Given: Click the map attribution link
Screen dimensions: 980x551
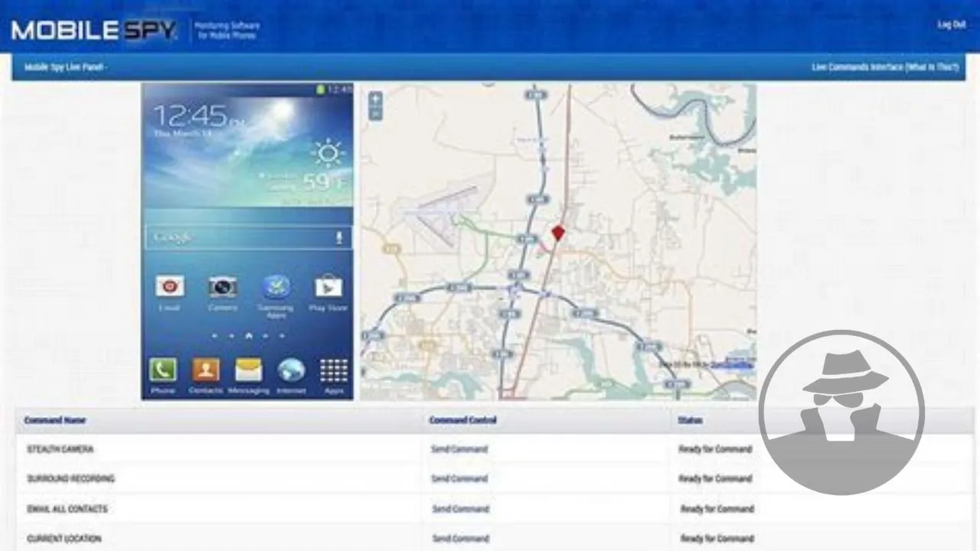Looking at the screenshot, I should (731, 365).
